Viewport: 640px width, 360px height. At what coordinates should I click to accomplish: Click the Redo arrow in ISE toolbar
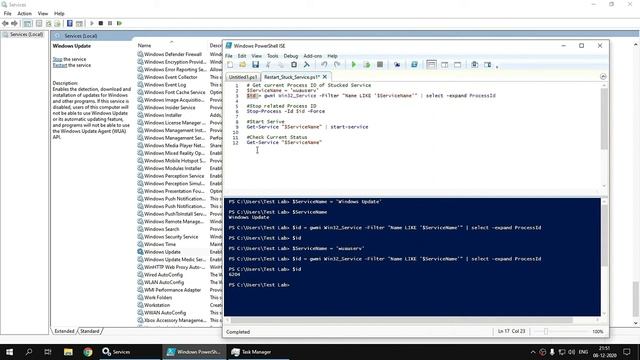(x=337, y=64)
